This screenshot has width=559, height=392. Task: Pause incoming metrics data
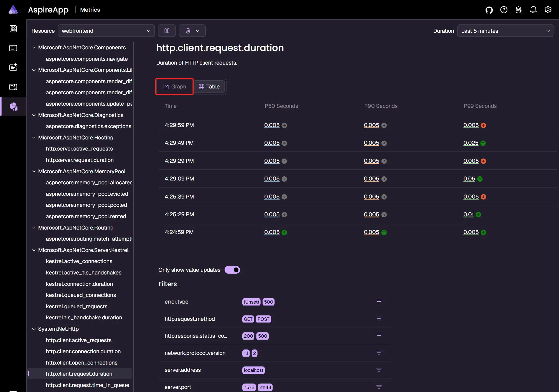pos(167,31)
